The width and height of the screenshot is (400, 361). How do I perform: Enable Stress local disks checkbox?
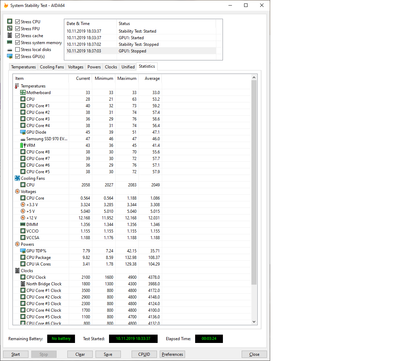point(17,49)
